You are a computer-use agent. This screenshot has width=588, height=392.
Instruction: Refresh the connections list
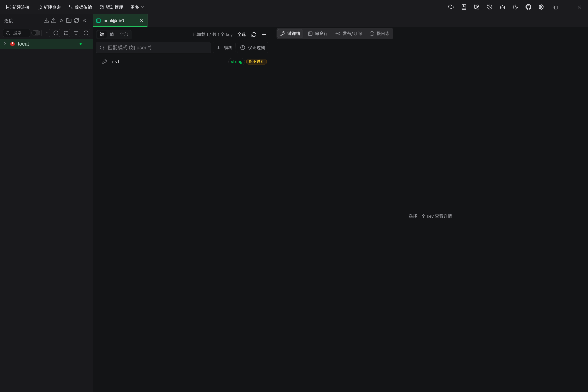tap(76, 21)
